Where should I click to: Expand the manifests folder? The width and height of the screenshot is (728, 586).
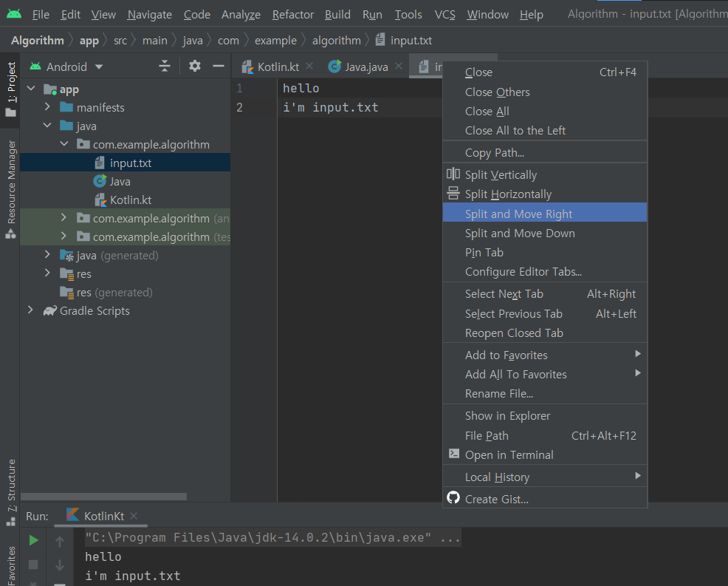pos(47,107)
